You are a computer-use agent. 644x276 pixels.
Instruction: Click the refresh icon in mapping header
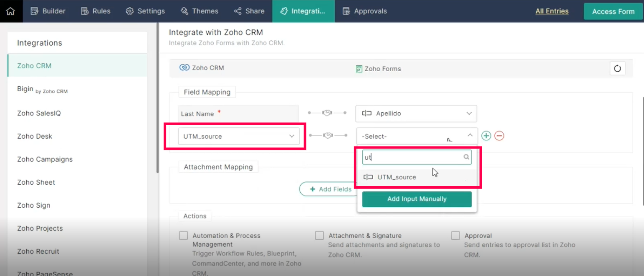tap(617, 68)
